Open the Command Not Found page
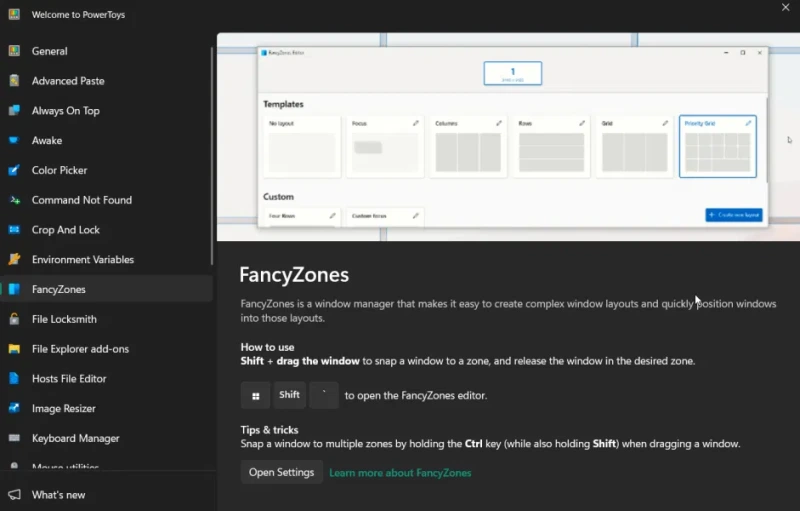Screen dimensions: 800x511 click(81, 200)
